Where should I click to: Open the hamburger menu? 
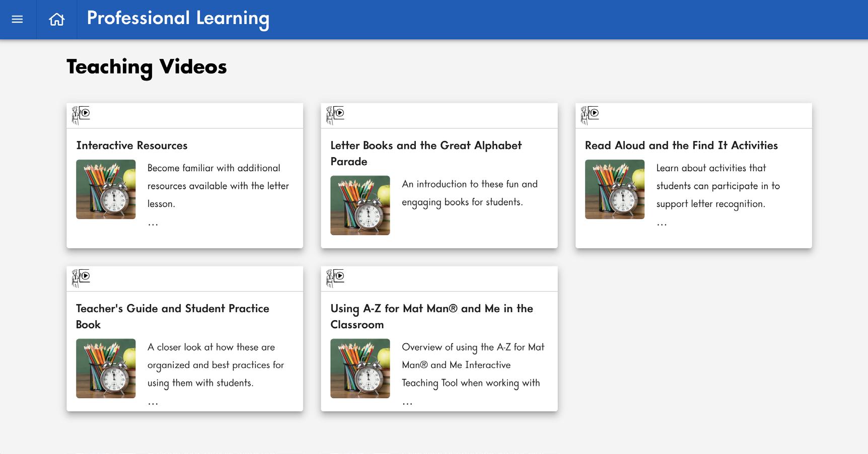17,20
